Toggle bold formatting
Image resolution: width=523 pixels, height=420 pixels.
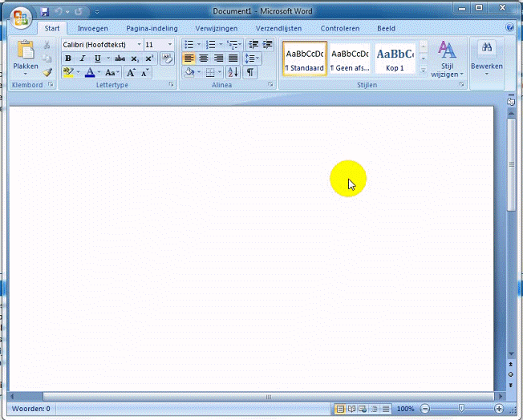pos(68,59)
